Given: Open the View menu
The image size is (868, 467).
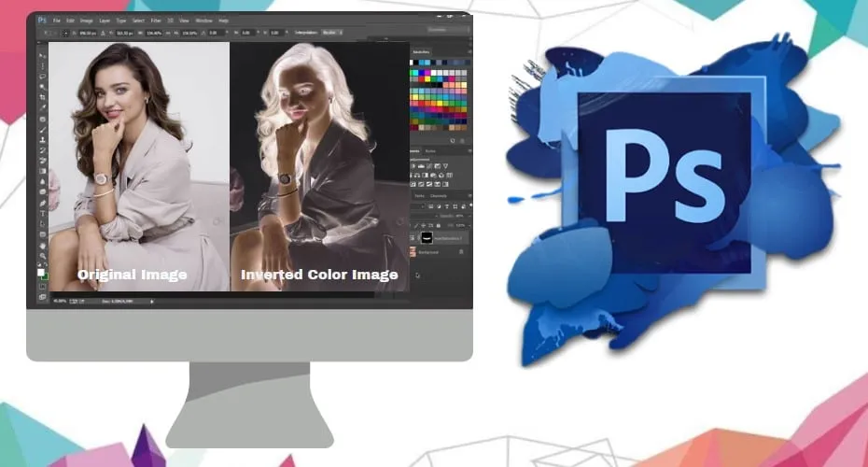Looking at the screenshot, I should point(184,21).
